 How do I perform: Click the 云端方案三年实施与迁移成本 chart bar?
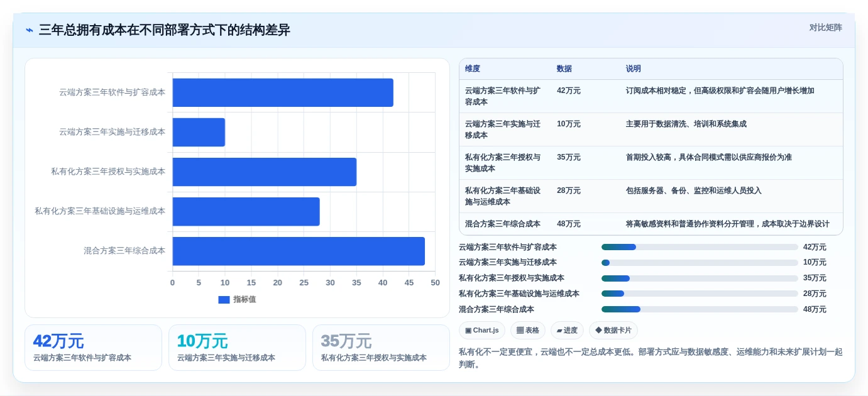pos(199,132)
